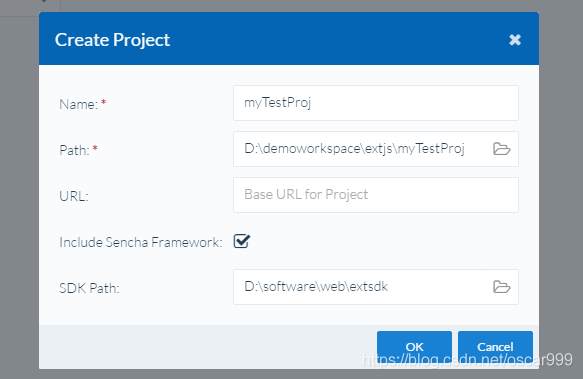Click the red asterisk beside Name

pos(104,103)
